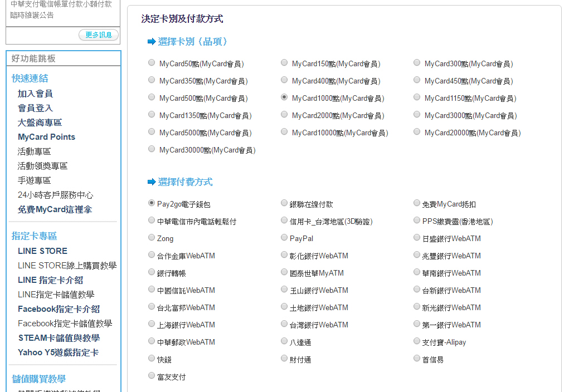569x392 pixels.
Task: Click the 更多訊息 button
Action: coord(99,35)
